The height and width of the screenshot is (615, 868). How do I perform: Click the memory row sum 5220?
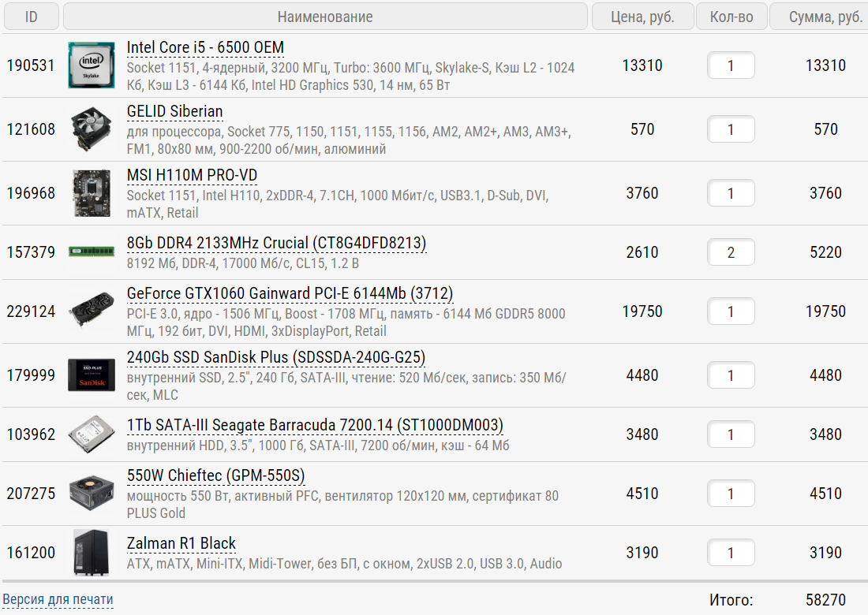click(825, 252)
